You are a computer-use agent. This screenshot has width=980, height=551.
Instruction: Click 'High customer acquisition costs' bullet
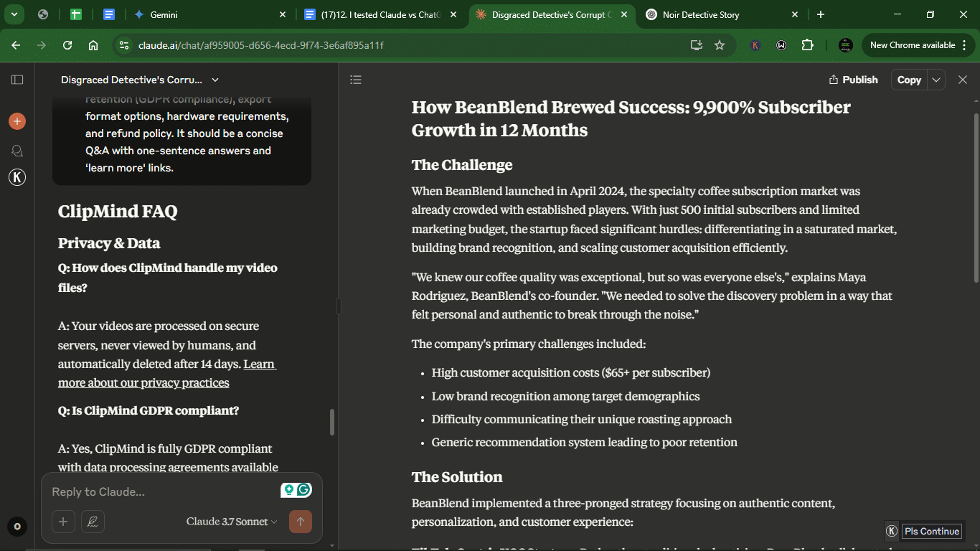tap(571, 373)
